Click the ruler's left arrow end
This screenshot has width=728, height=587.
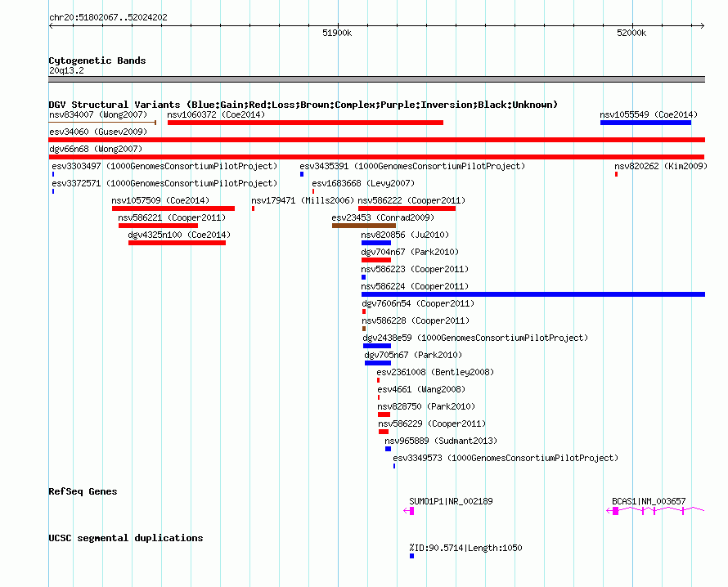click(x=51, y=25)
